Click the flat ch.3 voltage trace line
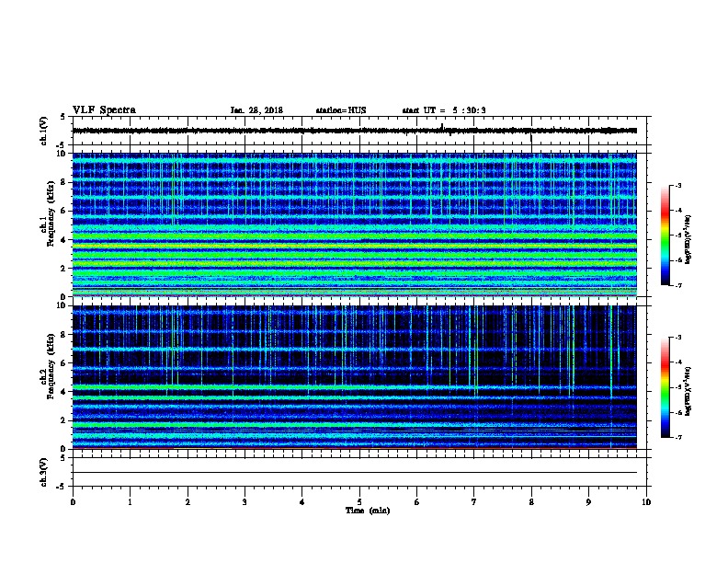This screenshot has height=563, width=728. tap(354, 473)
